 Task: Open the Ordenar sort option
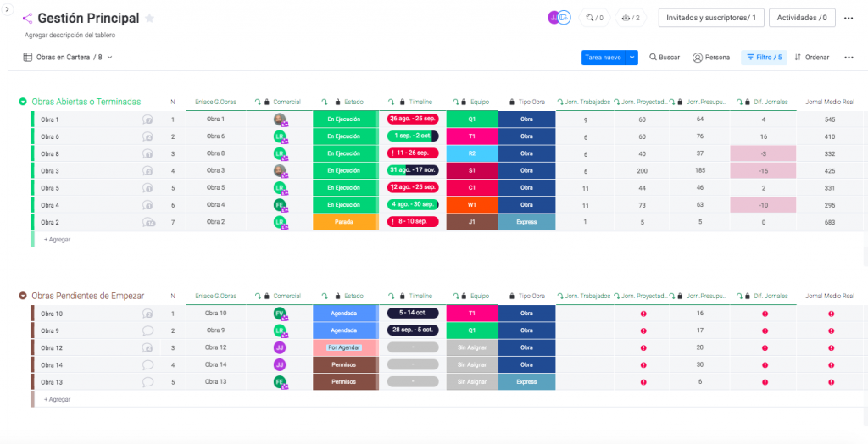811,58
